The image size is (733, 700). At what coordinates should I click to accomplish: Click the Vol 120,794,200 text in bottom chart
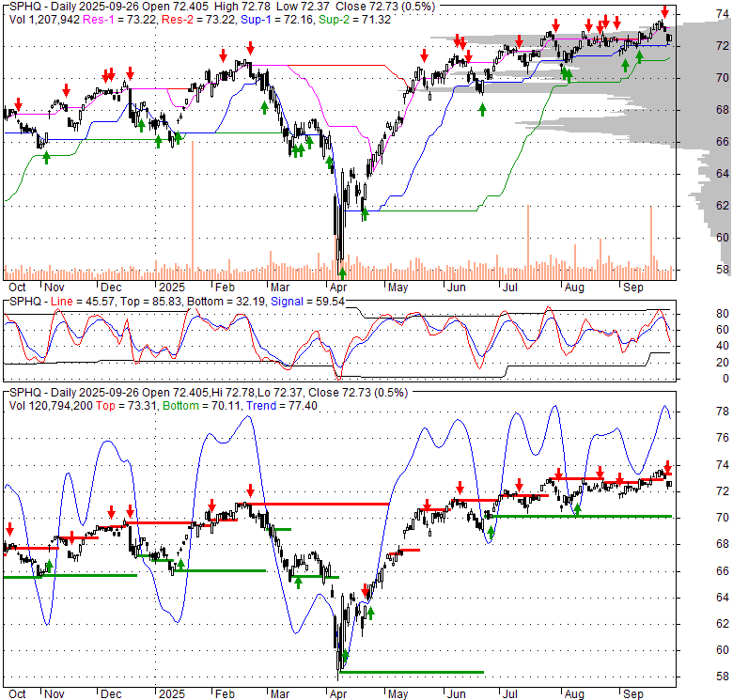tap(51, 406)
